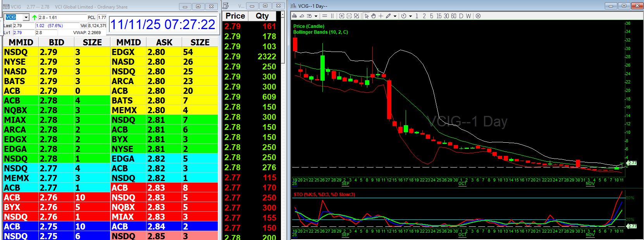Click the chart type icon in chart toolbar

pyautogui.click(x=295, y=16)
